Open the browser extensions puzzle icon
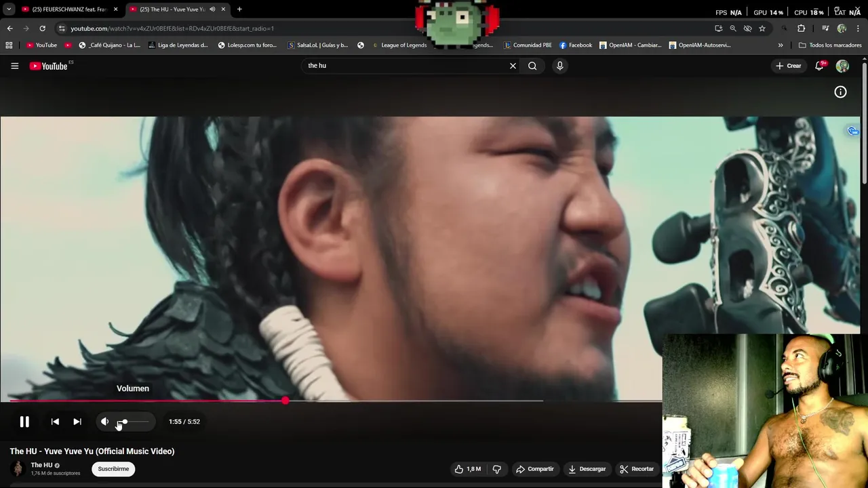Image resolution: width=868 pixels, height=488 pixels. 801,28
